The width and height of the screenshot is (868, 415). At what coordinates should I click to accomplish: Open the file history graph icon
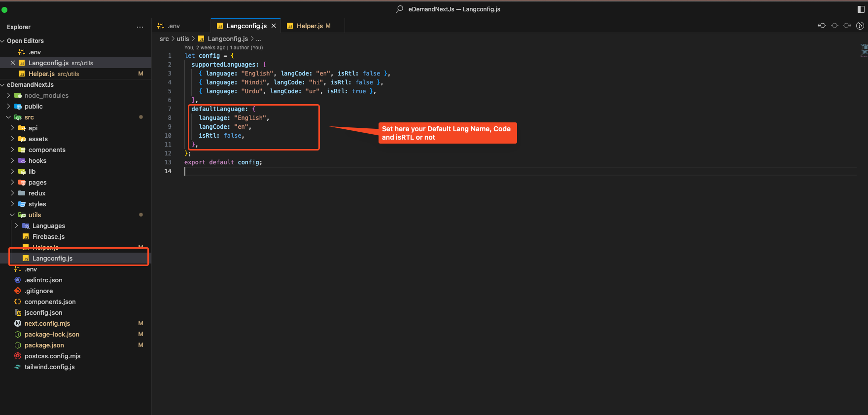[x=860, y=26]
